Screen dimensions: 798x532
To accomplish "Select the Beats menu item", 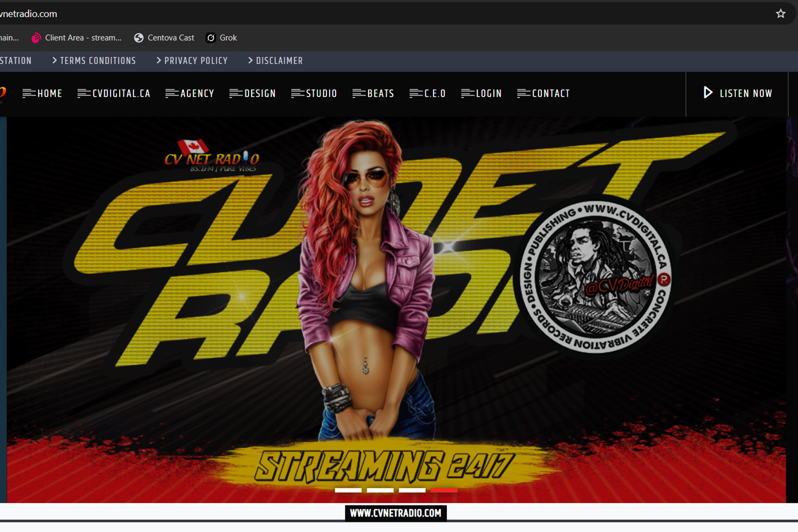I will 381,94.
